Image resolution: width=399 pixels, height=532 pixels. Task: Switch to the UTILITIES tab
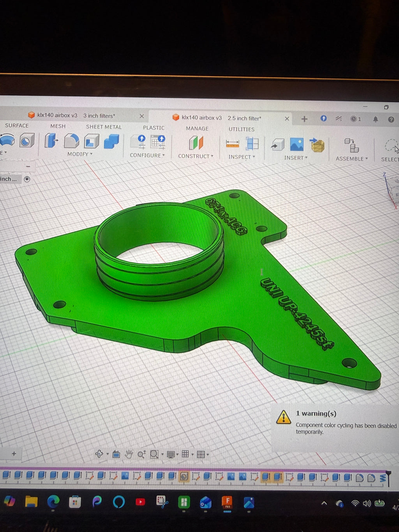click(x=242, y=129)
